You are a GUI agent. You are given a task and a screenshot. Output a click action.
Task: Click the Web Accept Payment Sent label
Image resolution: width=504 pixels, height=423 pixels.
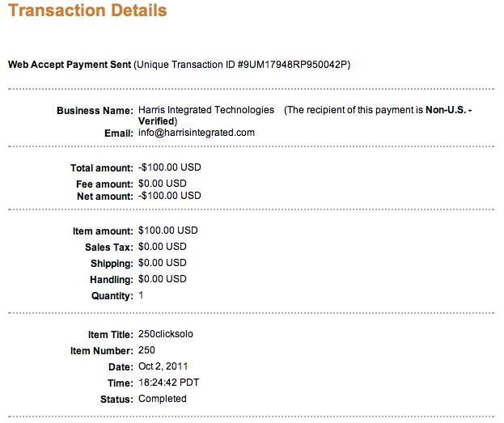point(69,64)
